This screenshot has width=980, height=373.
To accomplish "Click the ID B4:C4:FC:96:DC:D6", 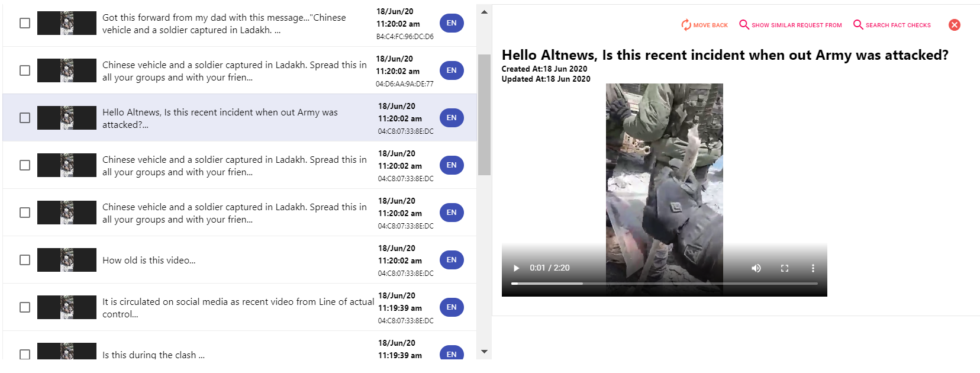I will tap(405, 37).
